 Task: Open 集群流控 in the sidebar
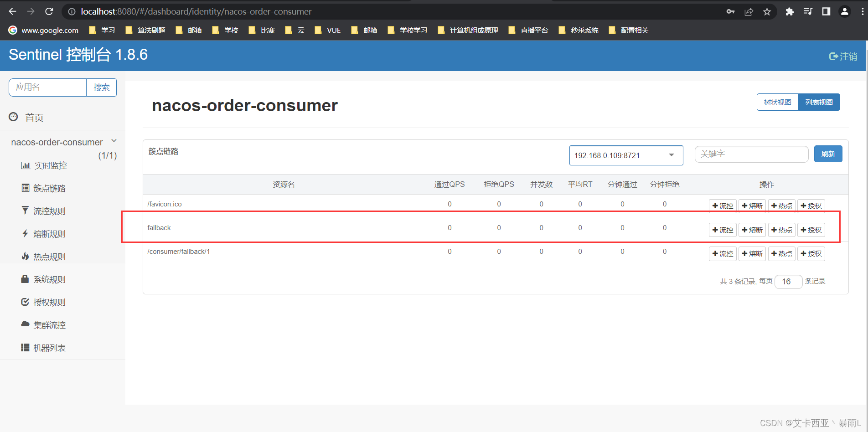[x=44, y=325]
